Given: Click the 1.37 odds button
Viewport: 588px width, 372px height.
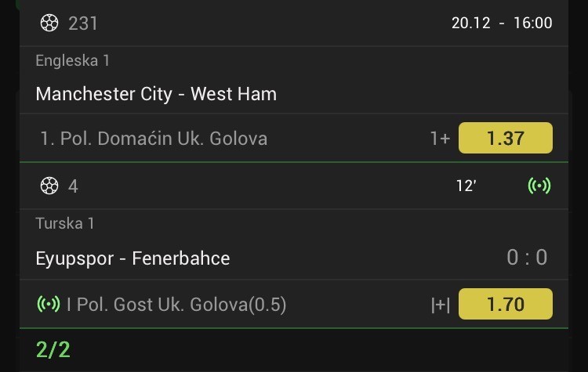Looking at the screenshot, I should click(x=505, y=139).
